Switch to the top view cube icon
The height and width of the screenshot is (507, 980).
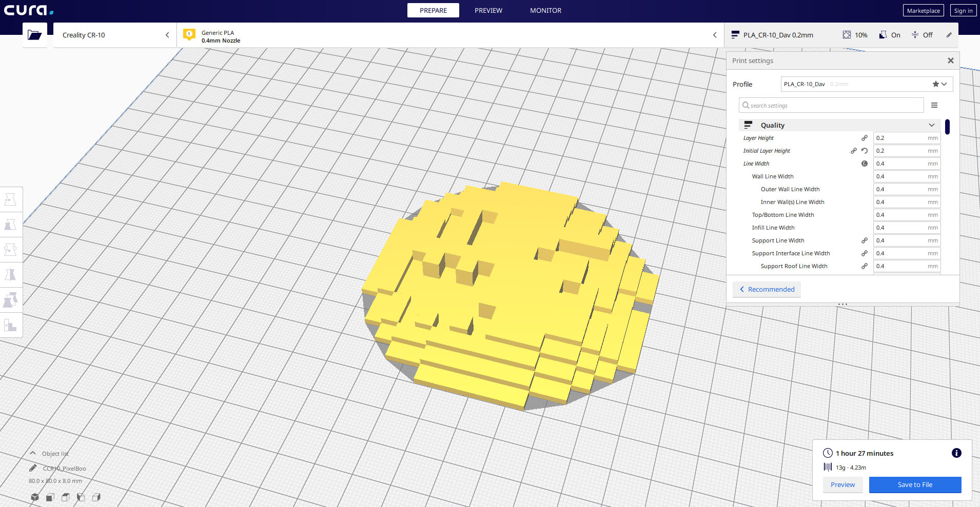tap(66, 497)
